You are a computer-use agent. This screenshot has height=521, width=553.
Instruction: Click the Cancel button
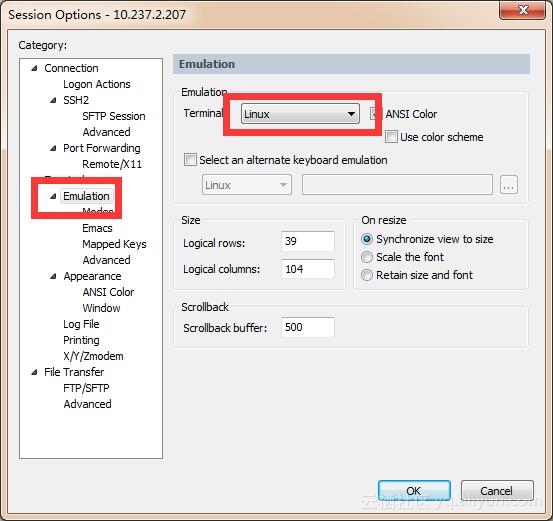click(497, 490)
